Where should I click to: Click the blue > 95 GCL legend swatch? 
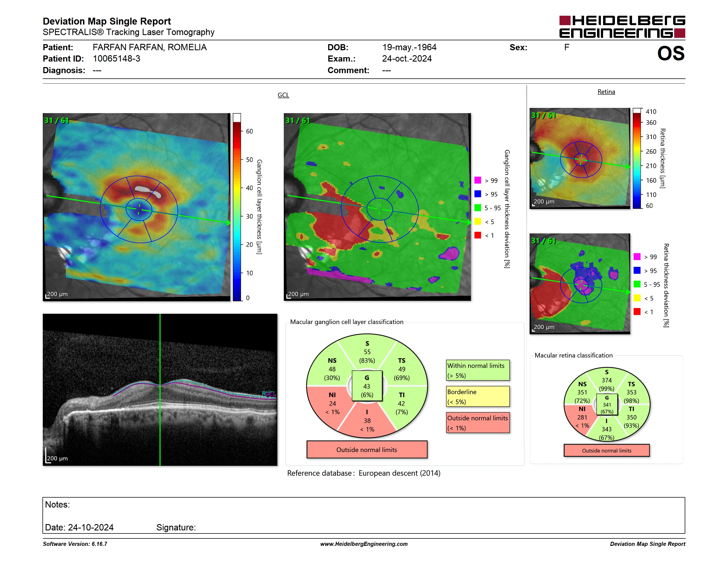coord(478,194)
